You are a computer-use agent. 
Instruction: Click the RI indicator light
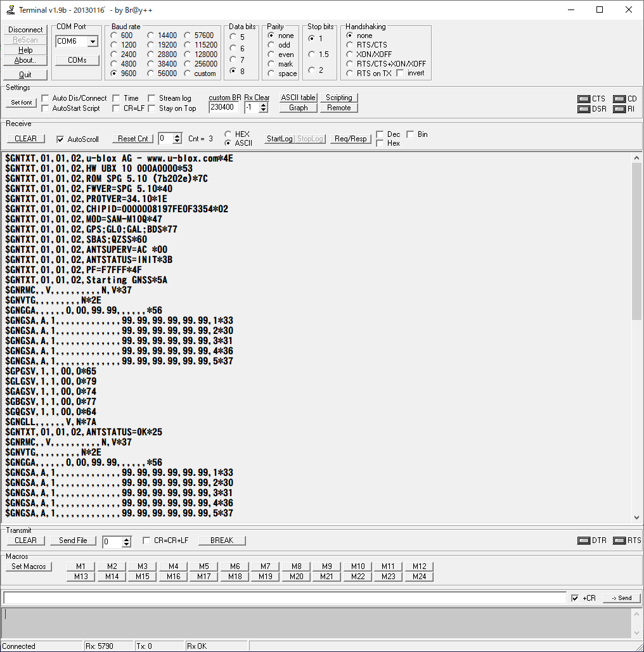[x=619, y=109]
